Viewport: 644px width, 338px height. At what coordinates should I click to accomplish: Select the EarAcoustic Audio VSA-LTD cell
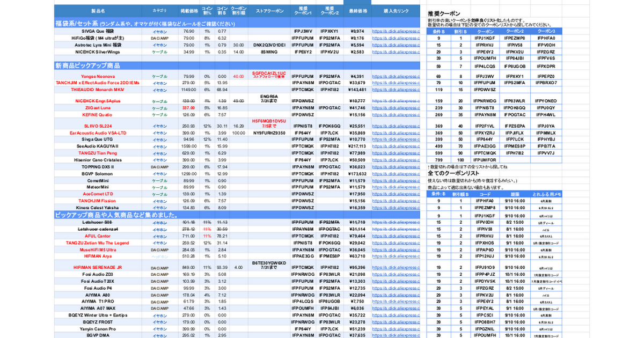coord(98,133)
